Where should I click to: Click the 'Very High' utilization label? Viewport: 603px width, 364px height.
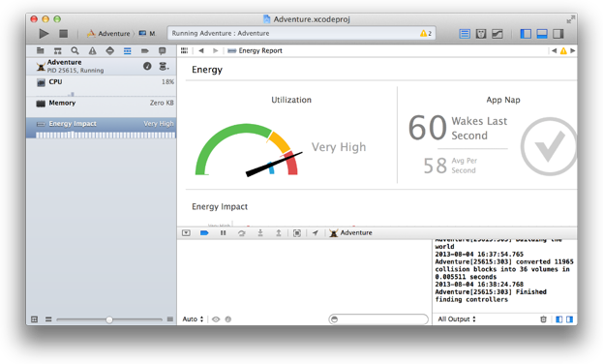(x=339, y=147)
